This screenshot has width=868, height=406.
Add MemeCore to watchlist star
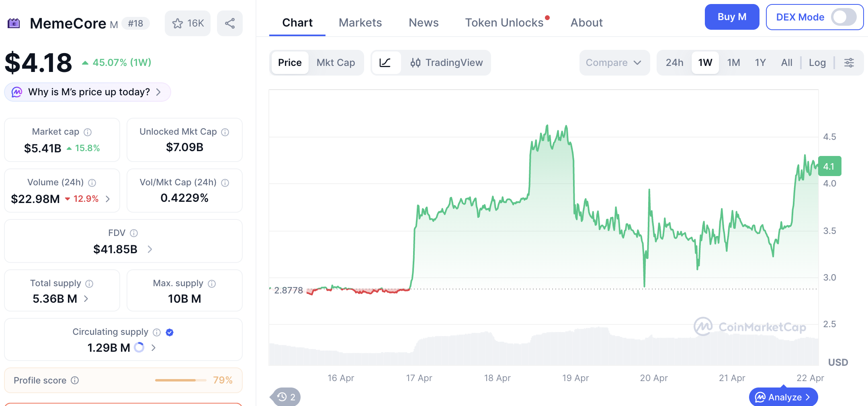pyautogui.click(x=187, y=23)
